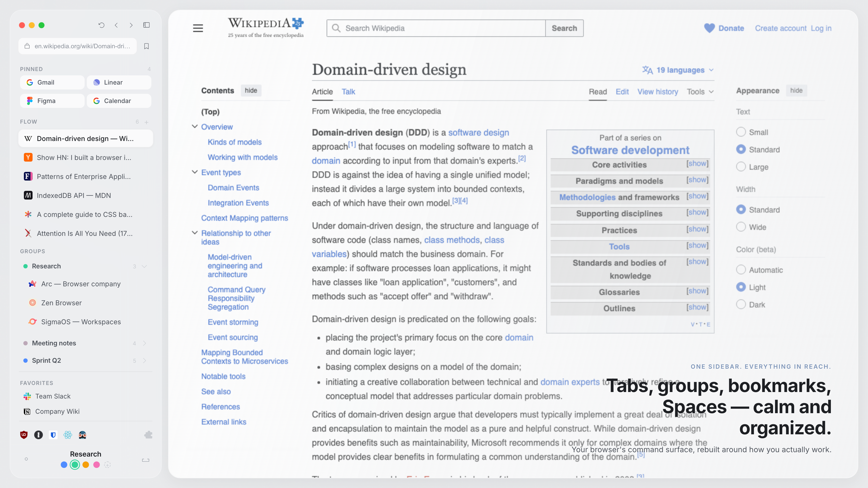Switch to the blue Space dot
868x488 pixels.
64,465
